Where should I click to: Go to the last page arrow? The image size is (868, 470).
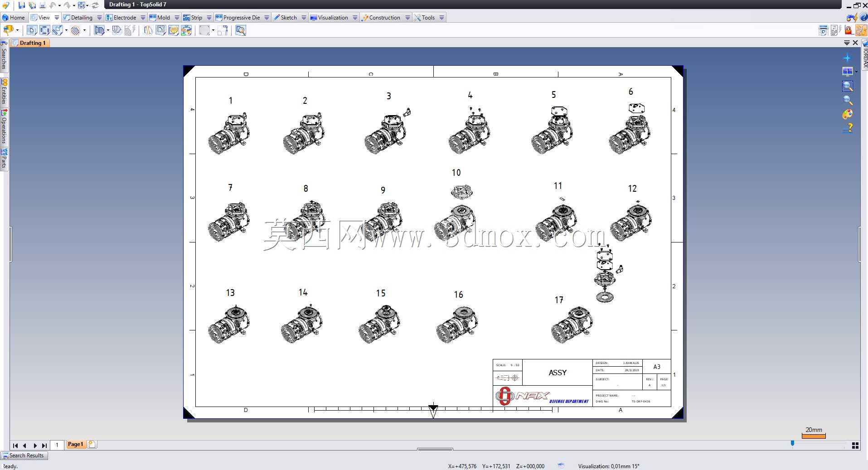[44, 446]
